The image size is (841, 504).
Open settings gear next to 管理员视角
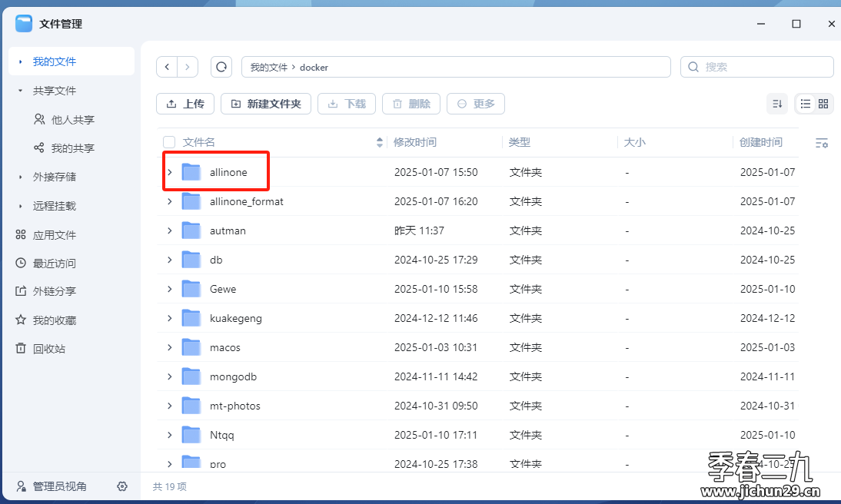click(x=122, y=486)
